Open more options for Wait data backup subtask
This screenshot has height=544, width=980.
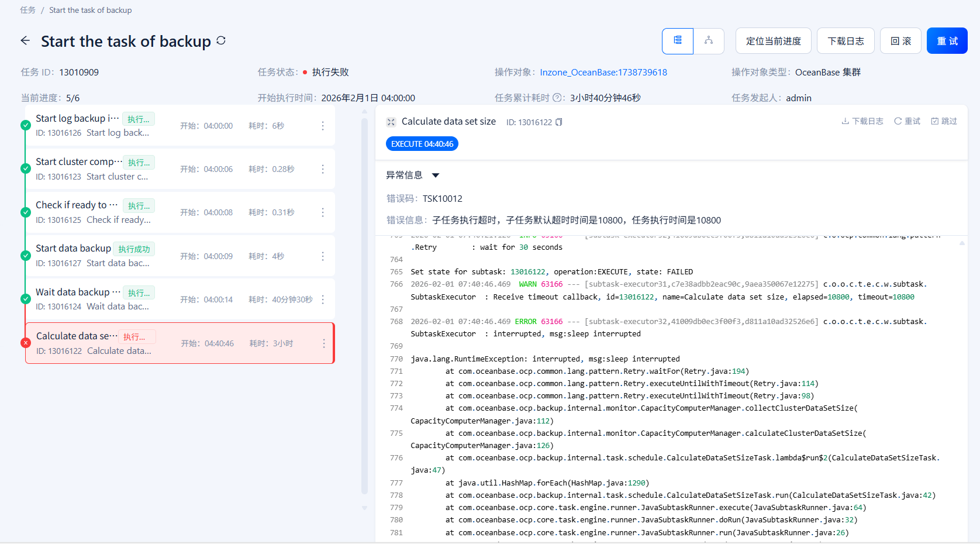323,299
